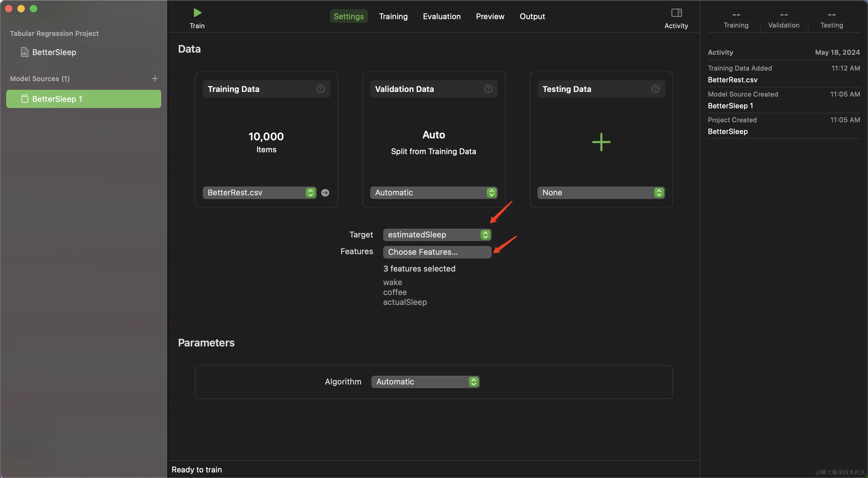Image resolution: width=868 pixels, height=478 pixels.
Task: Add a model source with plus icon
Action: (x=155, y=78)
